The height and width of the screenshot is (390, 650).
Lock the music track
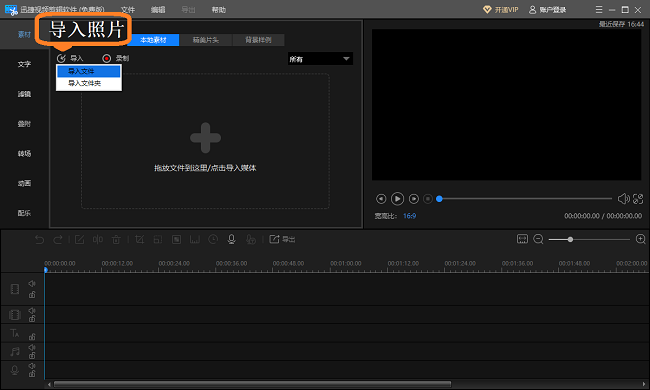pos(32,355)
